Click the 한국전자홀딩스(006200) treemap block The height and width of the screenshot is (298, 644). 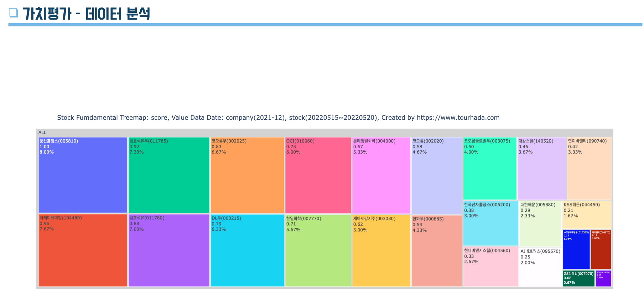(x=490, y=223)
